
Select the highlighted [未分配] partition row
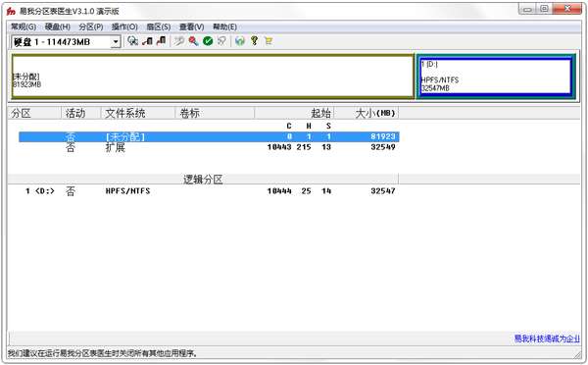[x=210, y=136]
